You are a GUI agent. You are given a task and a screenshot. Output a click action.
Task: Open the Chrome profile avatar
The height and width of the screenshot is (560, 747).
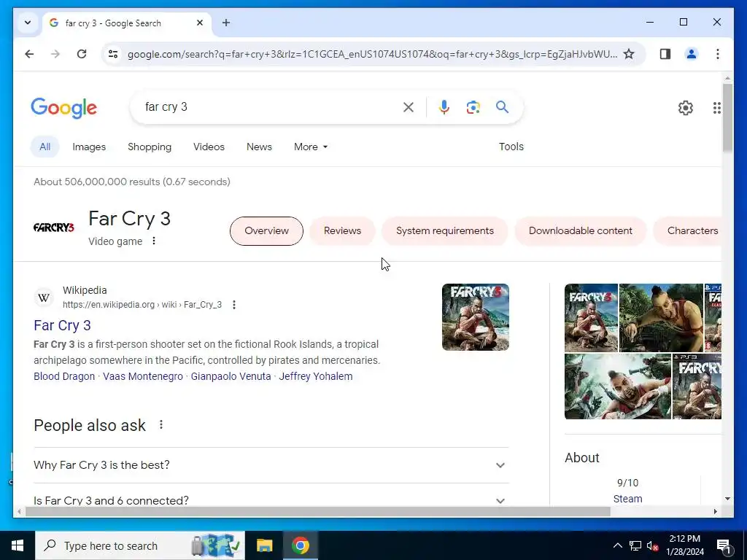692,54
